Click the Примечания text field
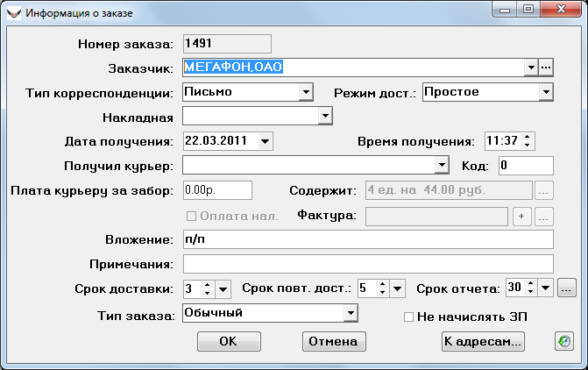The height and width of the screenshot is (370, 588). point(368,264)
